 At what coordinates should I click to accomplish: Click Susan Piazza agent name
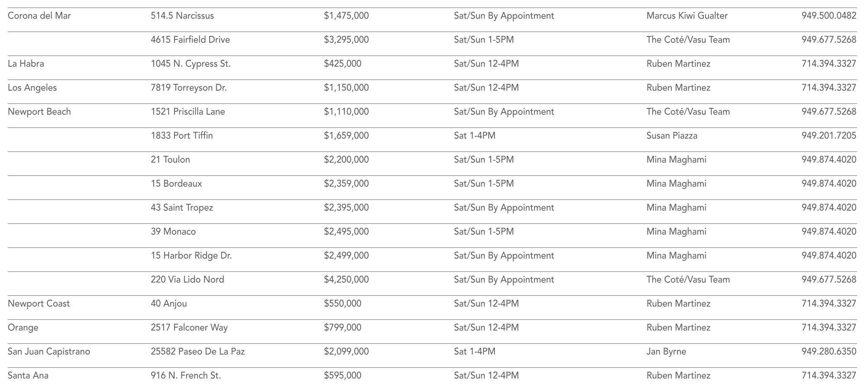(x=671, y=136)
